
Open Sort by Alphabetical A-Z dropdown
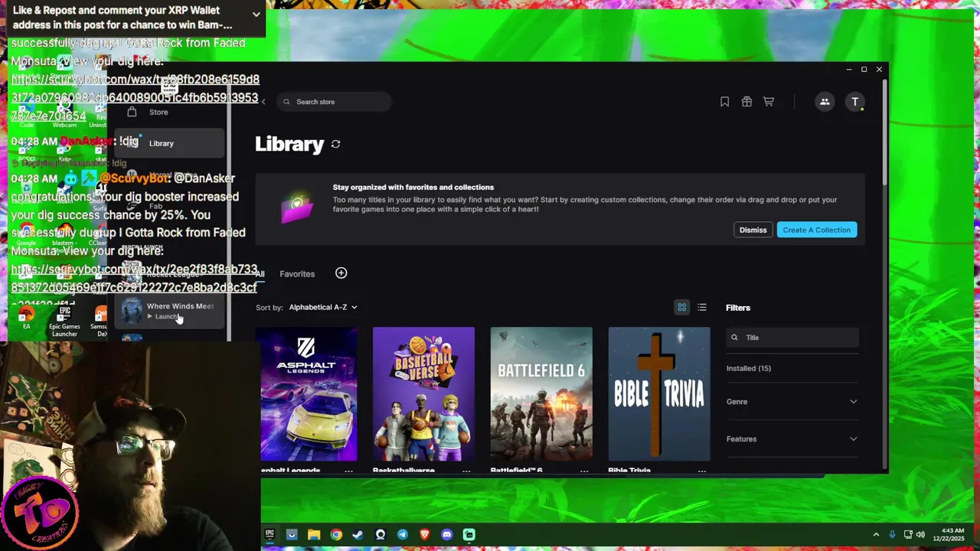323,308
